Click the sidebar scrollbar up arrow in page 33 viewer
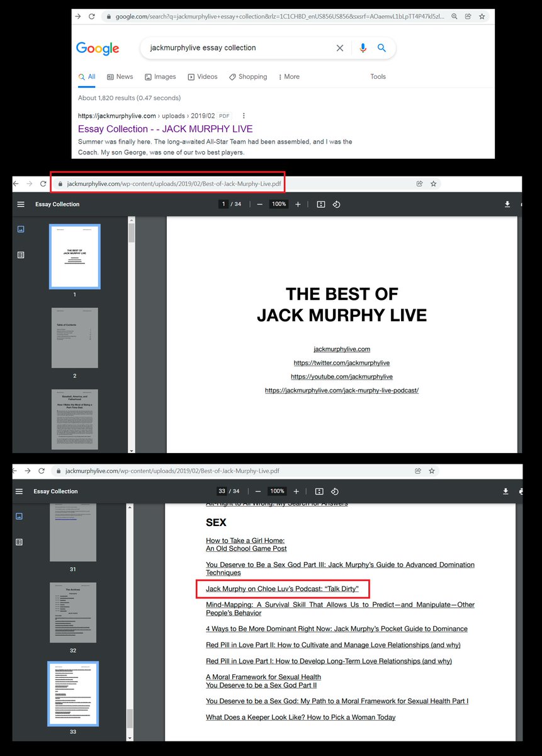Screen dimensions: 542x756 pyautogui.click(x=129, y=506)
